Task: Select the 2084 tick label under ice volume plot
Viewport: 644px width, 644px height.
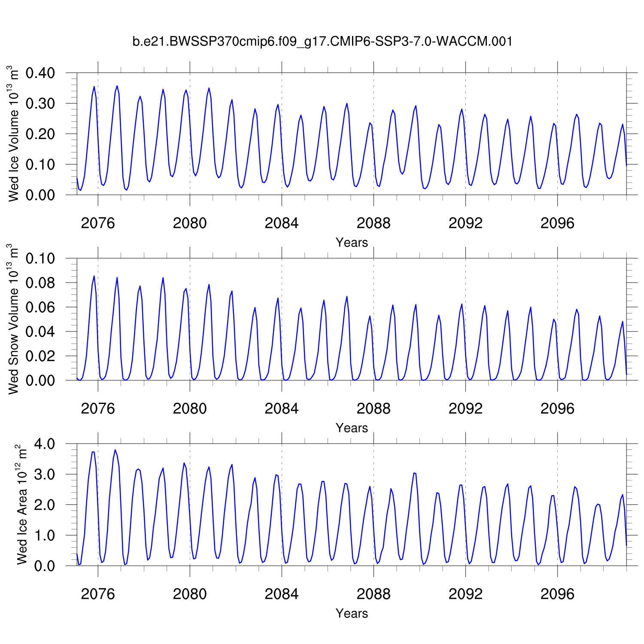Action: pyautogui.click(x=282, y=223)
